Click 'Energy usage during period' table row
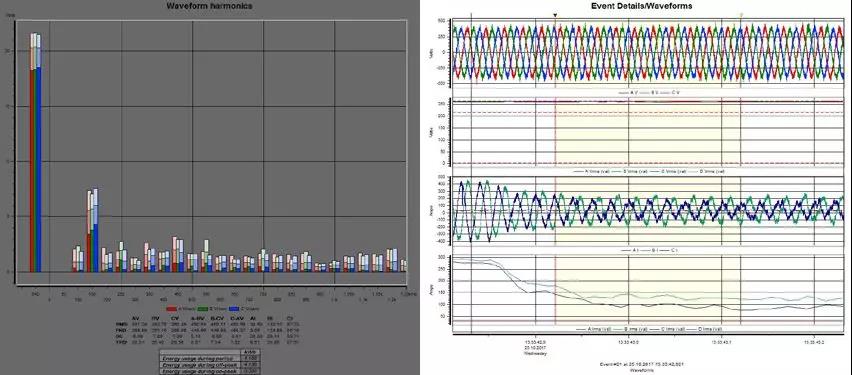Viewport: 852px width, 375px height. click(x=210, y=358)
